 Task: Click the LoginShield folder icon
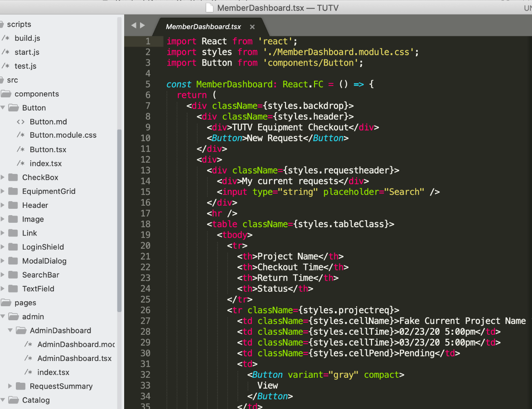pyautogui.click(x=13, y=246)
